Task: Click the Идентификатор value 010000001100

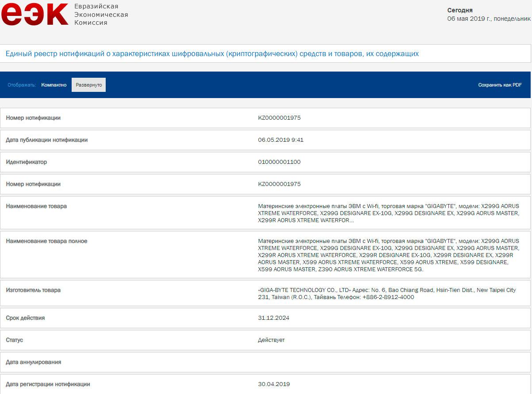Action: [x=279, y=162]
